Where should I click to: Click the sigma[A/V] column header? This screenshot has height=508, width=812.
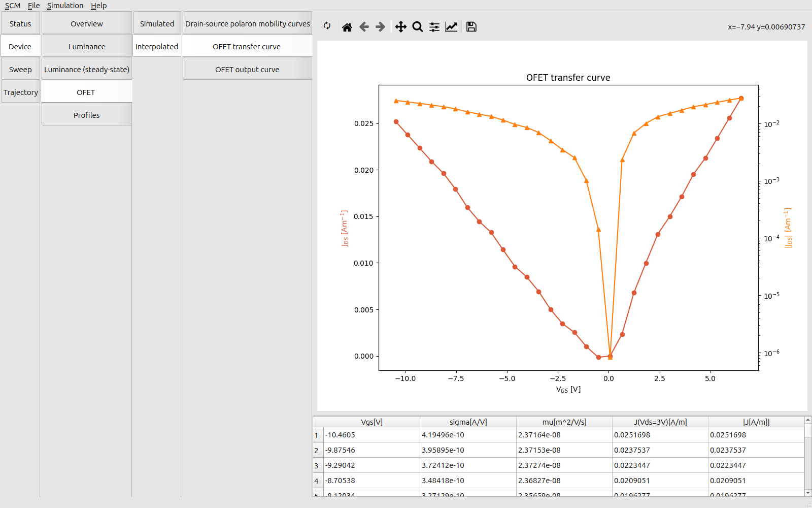point(468,422)
